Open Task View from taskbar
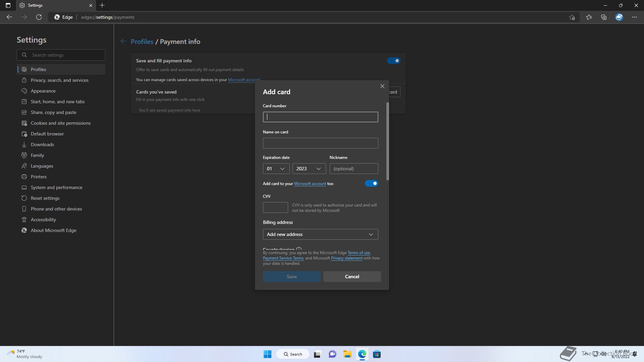 pyautogui.click(x=317, y=354)
